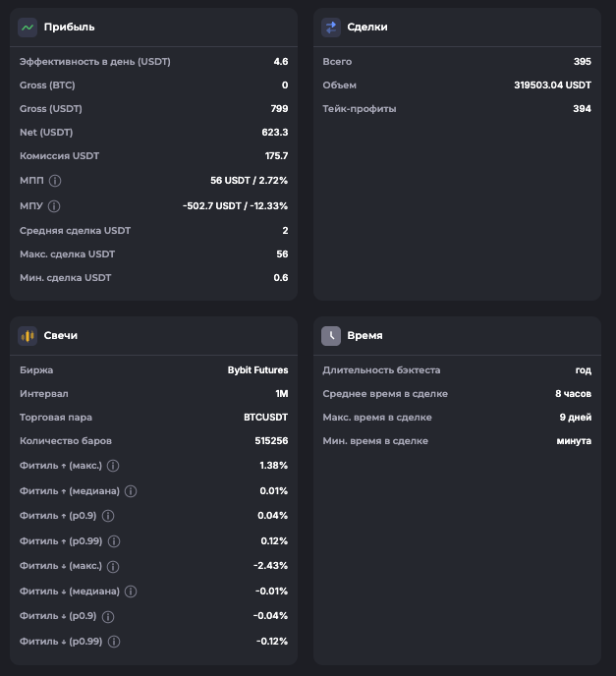Open the info tooltip next to МПП
This screenshot has width=616, height=676.
[55, 181]
